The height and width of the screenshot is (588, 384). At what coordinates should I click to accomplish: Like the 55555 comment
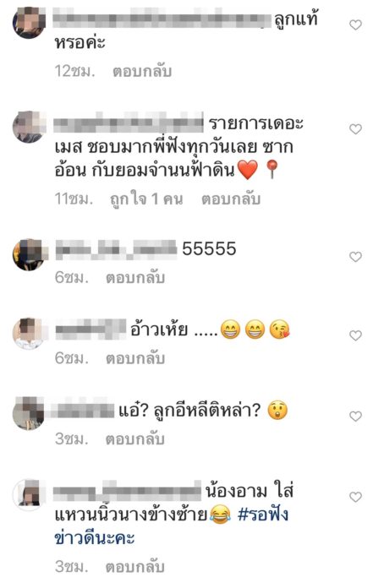click(355, 257)
